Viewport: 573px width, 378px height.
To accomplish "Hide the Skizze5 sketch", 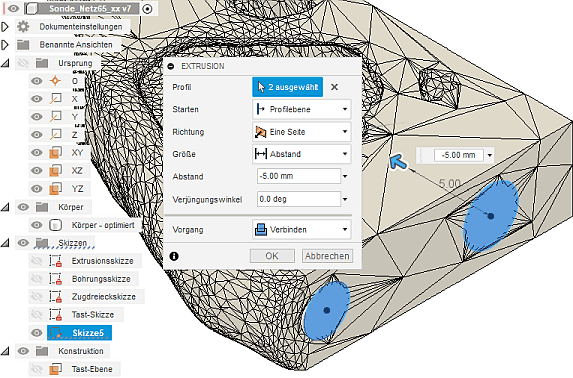I will click(37, 333).
